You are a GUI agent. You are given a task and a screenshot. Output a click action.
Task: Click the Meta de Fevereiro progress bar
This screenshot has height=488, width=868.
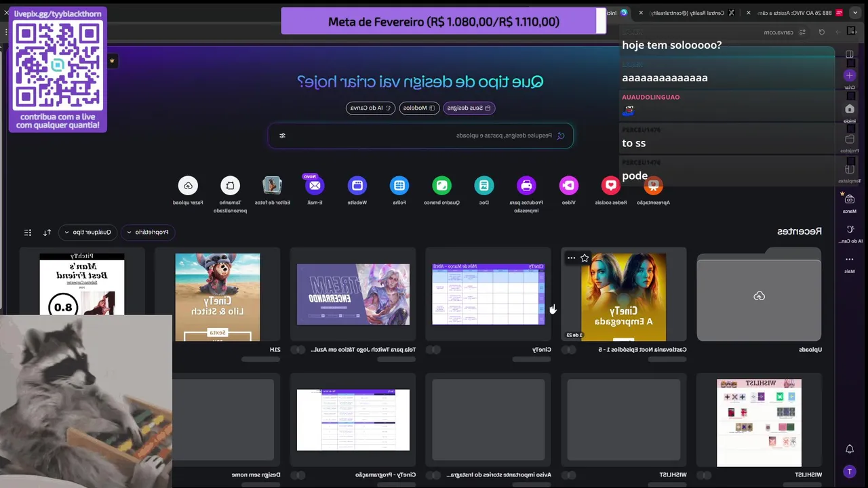[443, 21]
